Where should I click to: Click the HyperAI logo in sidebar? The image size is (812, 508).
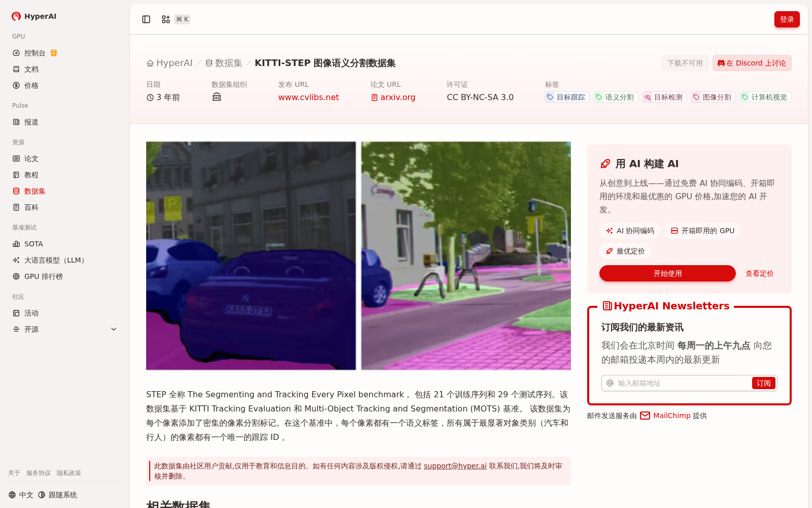[34, 16]
